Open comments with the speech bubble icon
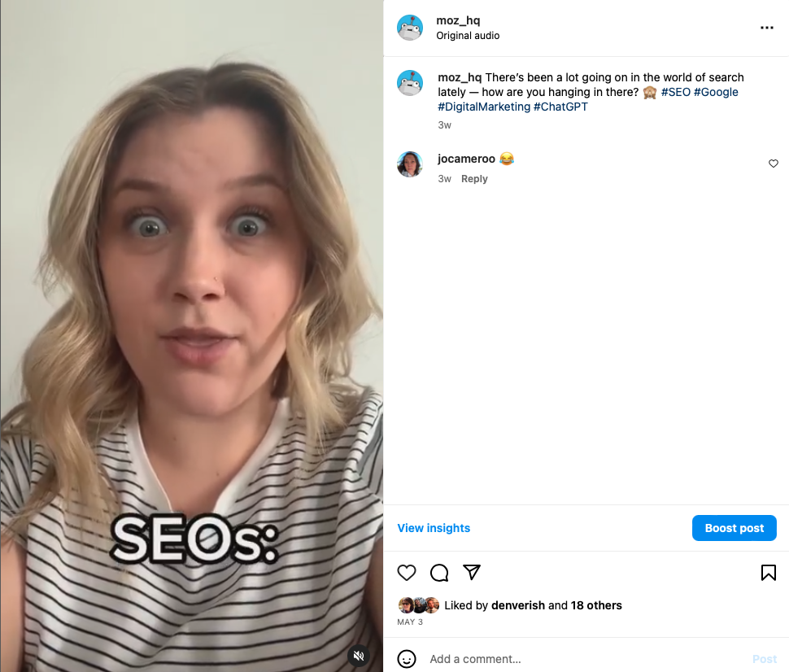The height and width of the screenshot is (672, 789). tap(439, 573)
